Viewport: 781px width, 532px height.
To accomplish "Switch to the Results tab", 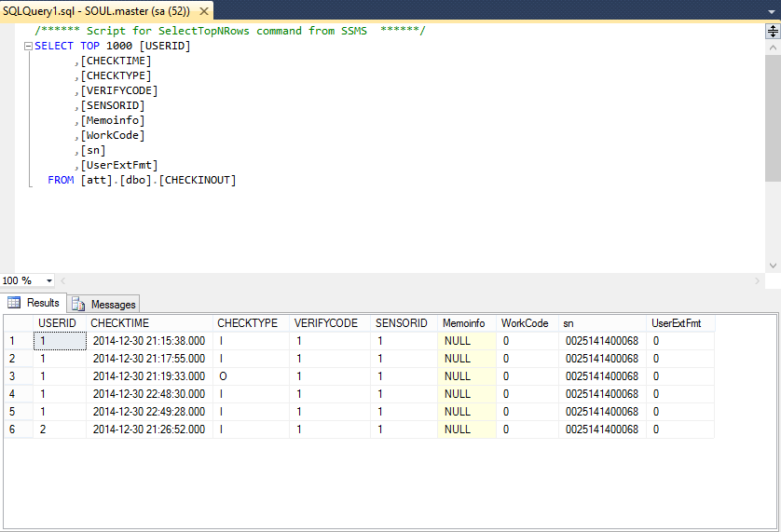I will pyautogui.click(x=34, y=303).
